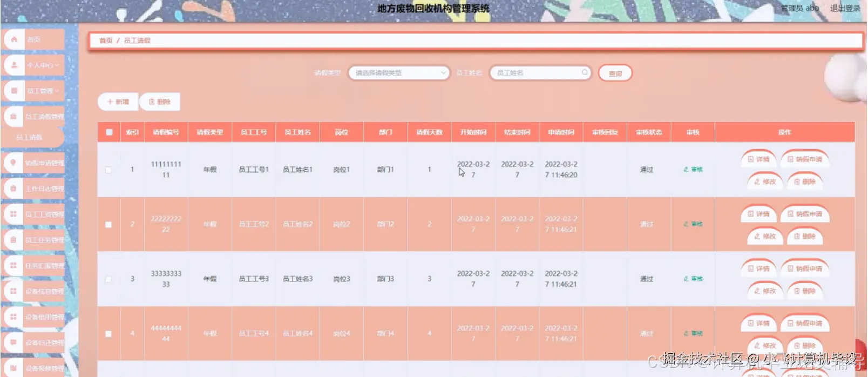Open 设备借用管理 sidebar menu
This screenshot has width=868, height=377.
33,317
